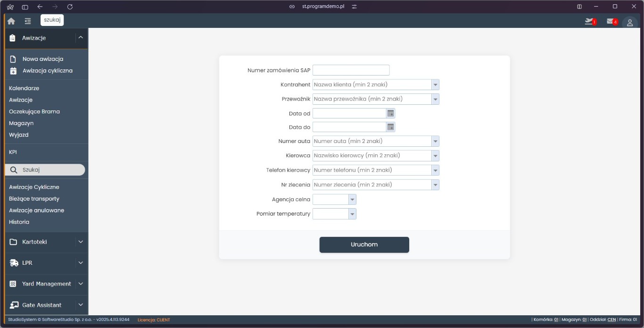Open the user profile icon

pos(630,23)
